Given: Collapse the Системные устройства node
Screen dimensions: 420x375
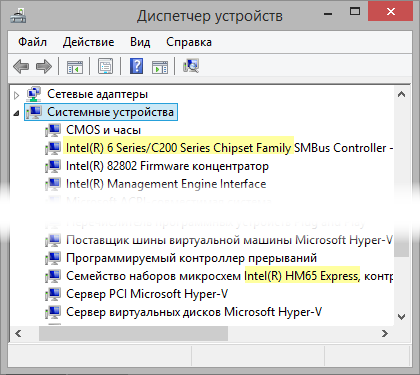Looking at the screenshot, I should (x=16, y=114).
